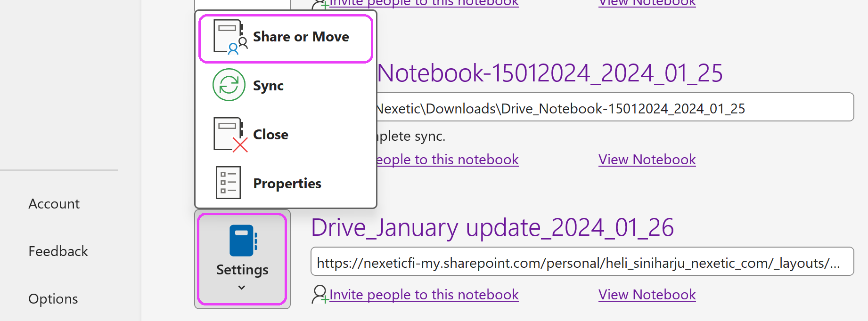The image size is (868, 321).
Task: Invite people link under Notebook-15012024
Action: [x=447, y=160]
